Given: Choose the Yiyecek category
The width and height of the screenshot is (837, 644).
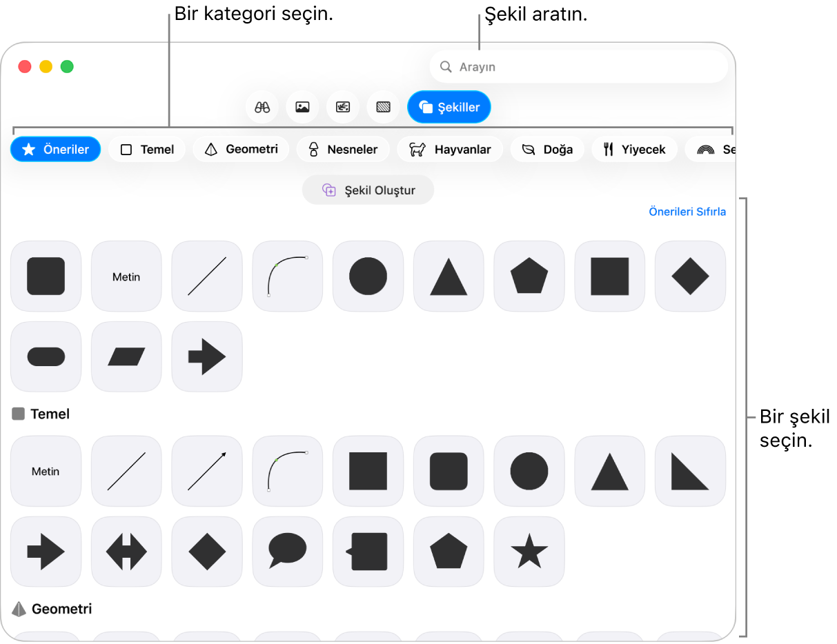Looking at the screenshot, I should (634, 149).
